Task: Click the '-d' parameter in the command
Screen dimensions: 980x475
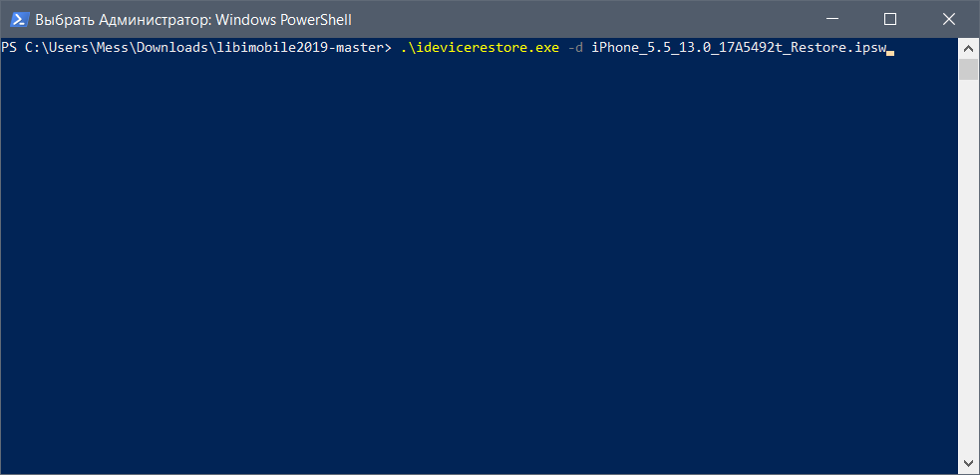Action: [x=574, y=47]
